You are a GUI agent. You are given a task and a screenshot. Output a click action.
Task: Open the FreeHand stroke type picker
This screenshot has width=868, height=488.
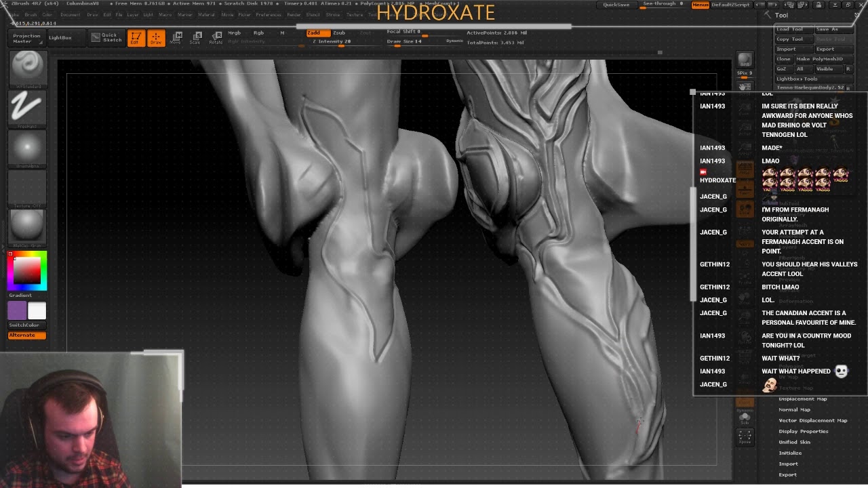coord(27,108)
